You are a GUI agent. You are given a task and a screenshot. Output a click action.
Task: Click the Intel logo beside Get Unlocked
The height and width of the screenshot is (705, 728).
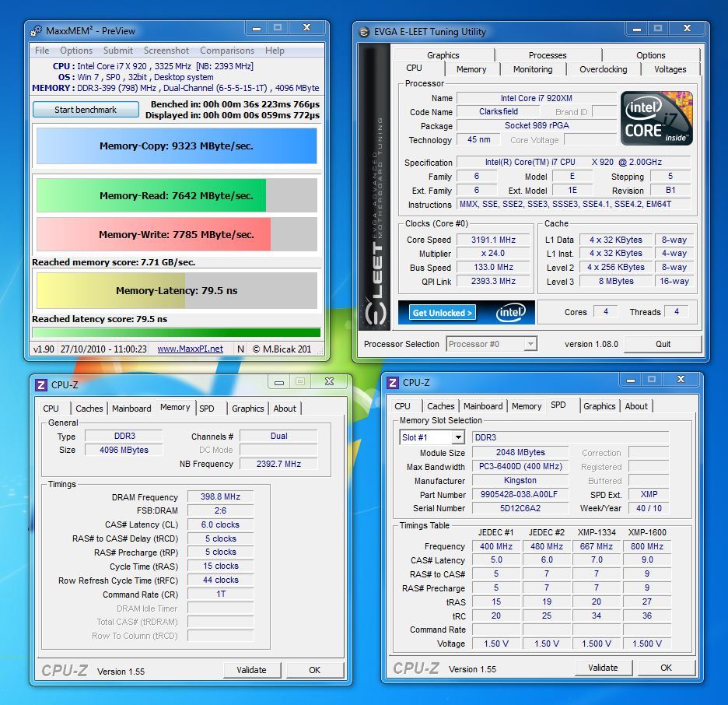click(510, 313)
